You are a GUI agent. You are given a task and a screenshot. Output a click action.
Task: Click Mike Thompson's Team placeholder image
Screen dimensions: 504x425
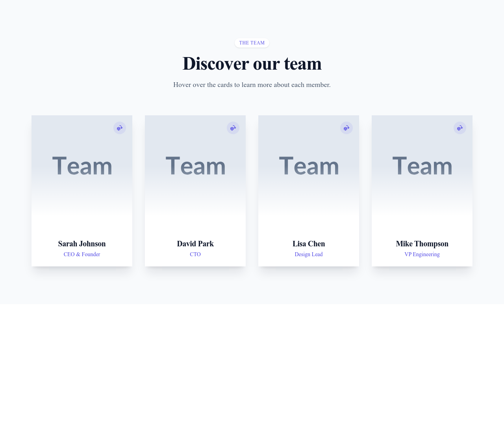422,166
